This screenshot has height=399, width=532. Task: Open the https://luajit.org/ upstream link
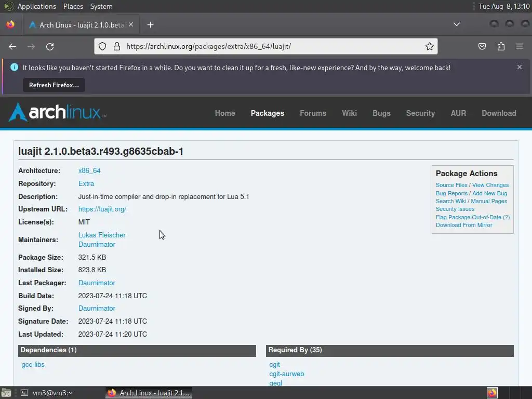[x=102, y=209]
